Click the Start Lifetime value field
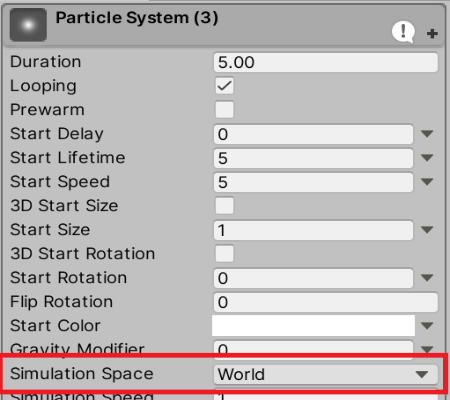 click(x=313, y=158)
